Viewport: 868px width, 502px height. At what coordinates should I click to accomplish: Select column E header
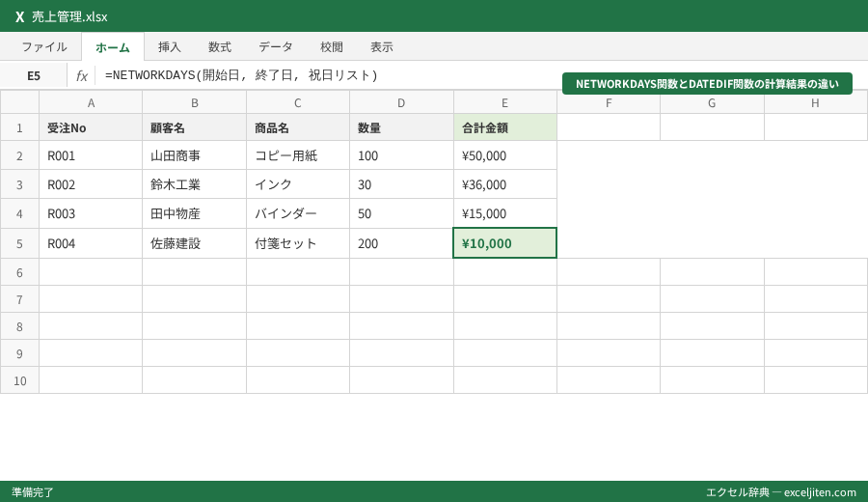pyautogui.click(x=504, y=102)
